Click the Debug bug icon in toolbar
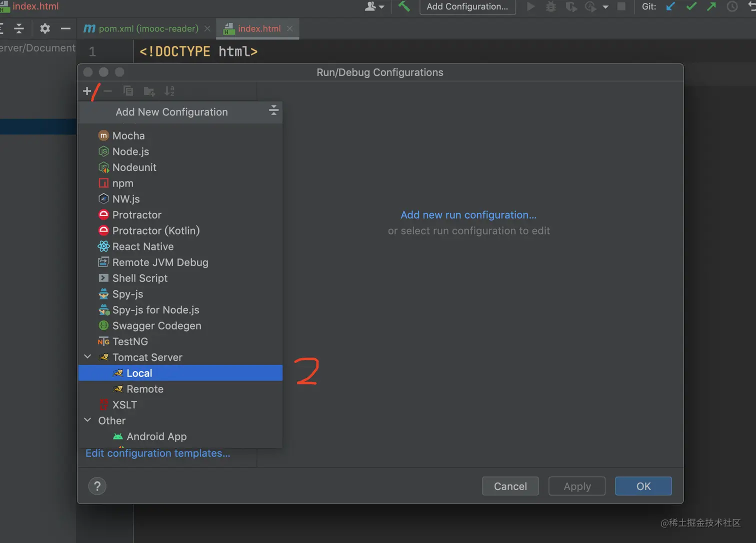 coord(550,6)
